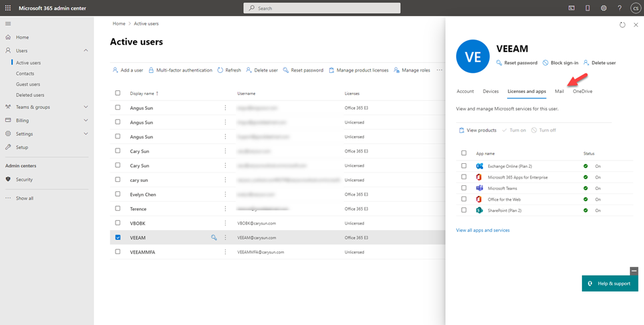Collapse navigation with the hamburger icon
This screenshot has height=325, width=644.
(x=8, y=24)
